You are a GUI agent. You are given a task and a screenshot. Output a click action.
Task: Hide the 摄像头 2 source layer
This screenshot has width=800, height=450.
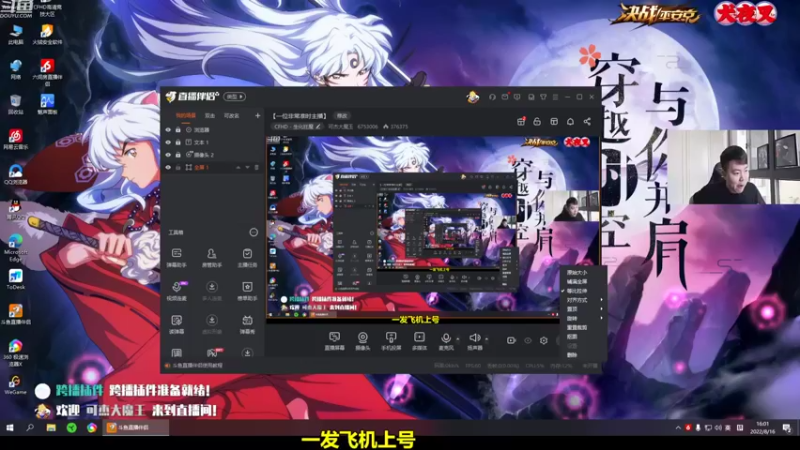point(168,155)
